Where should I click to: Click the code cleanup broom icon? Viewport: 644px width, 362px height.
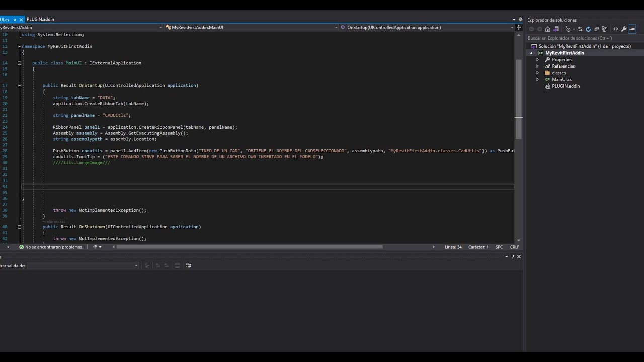click(x=95, y=247)
